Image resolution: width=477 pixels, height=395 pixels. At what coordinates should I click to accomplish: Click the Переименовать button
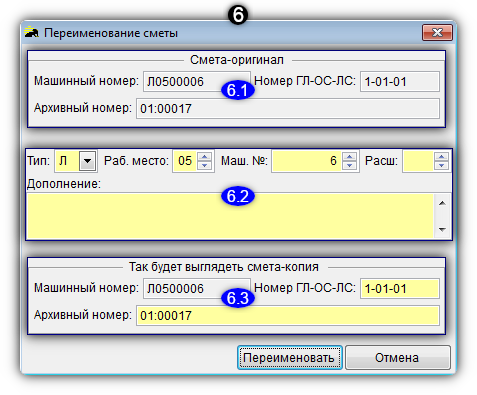(x=290, y=357)
